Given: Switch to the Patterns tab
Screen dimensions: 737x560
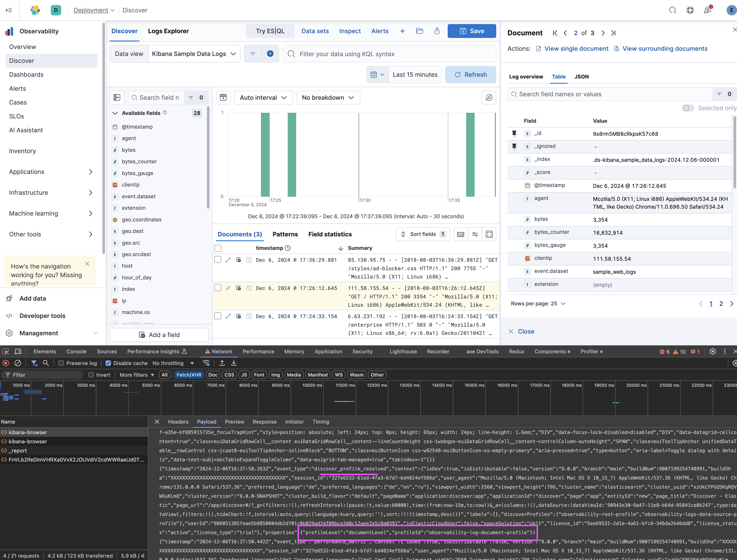Looking at the screenshot, I should point(285,234).
